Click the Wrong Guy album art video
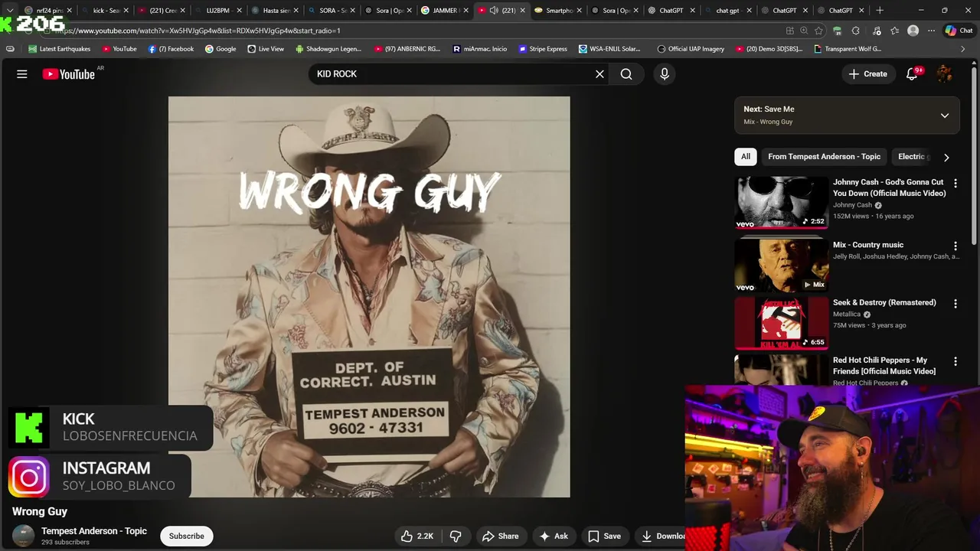The height and width of the screenshot is (551, 980). tap(369, 297)
